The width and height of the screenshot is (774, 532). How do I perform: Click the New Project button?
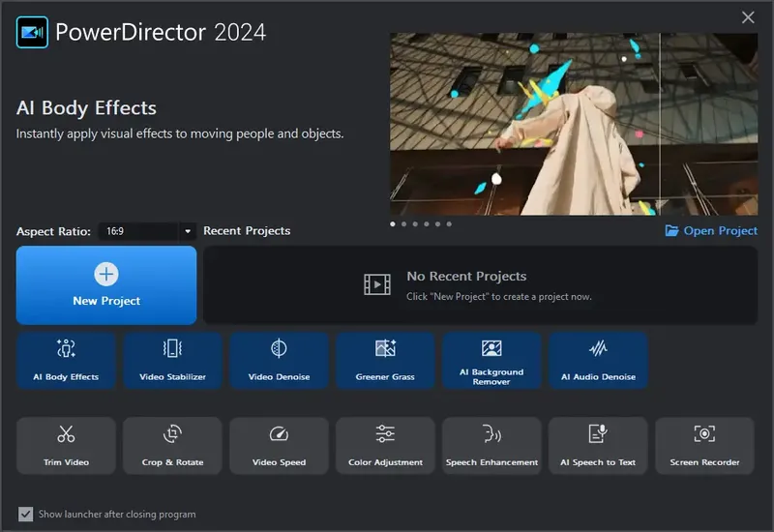(x=106, y=285)
